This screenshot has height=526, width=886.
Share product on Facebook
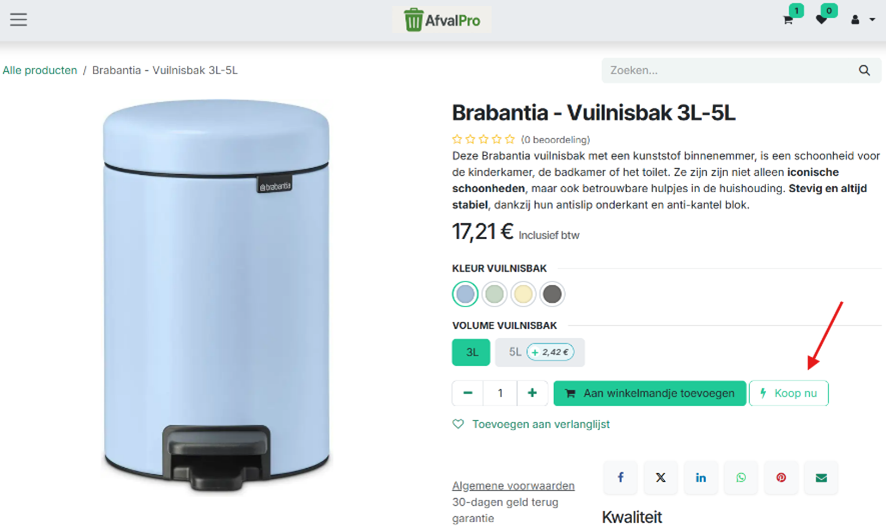620,477
